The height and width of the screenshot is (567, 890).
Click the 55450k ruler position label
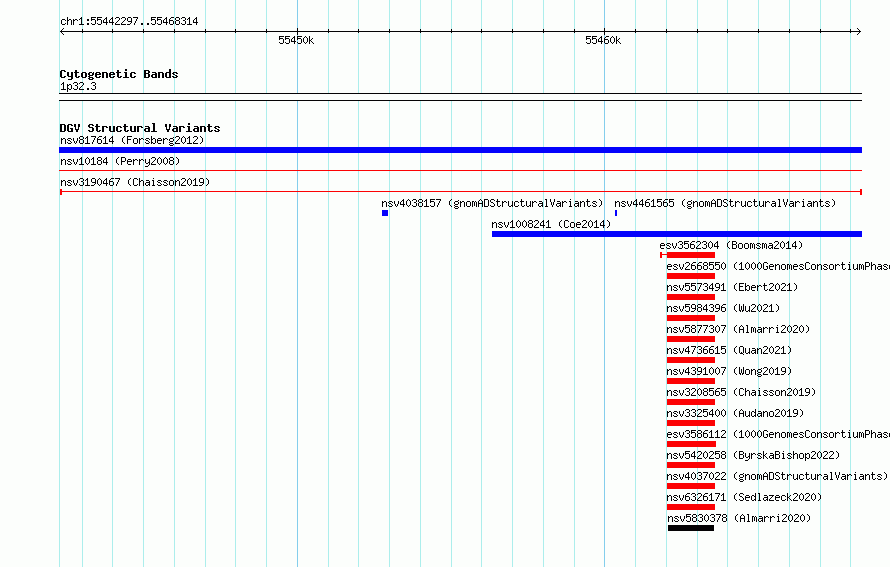tap(296, 40)
